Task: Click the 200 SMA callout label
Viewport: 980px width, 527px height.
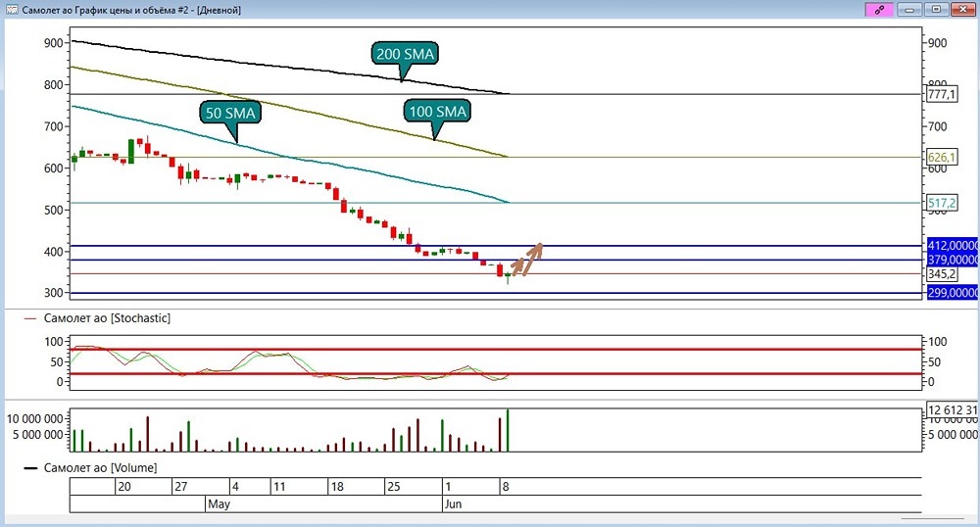Action: pyautogui.click(x=405, y=54)
